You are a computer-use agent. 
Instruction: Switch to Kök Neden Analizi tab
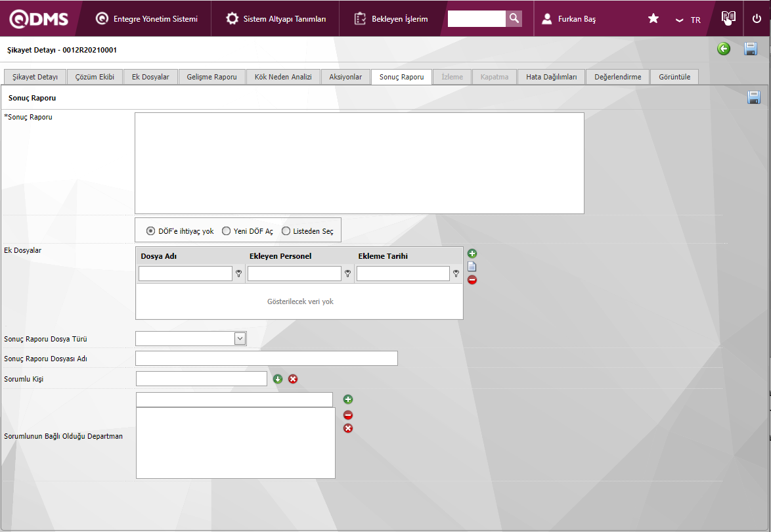tap(283, 77)
